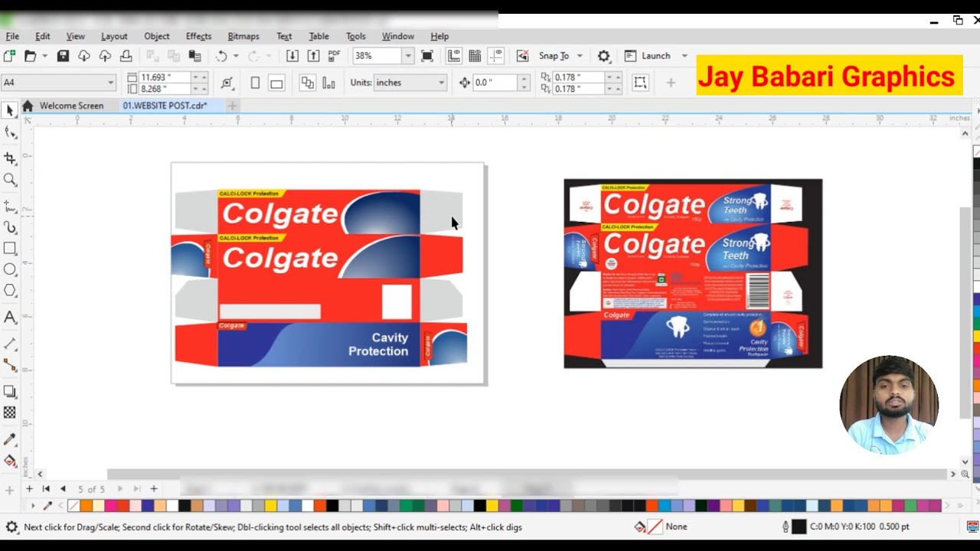Pick the Artistic Media tool

(10, 227)
